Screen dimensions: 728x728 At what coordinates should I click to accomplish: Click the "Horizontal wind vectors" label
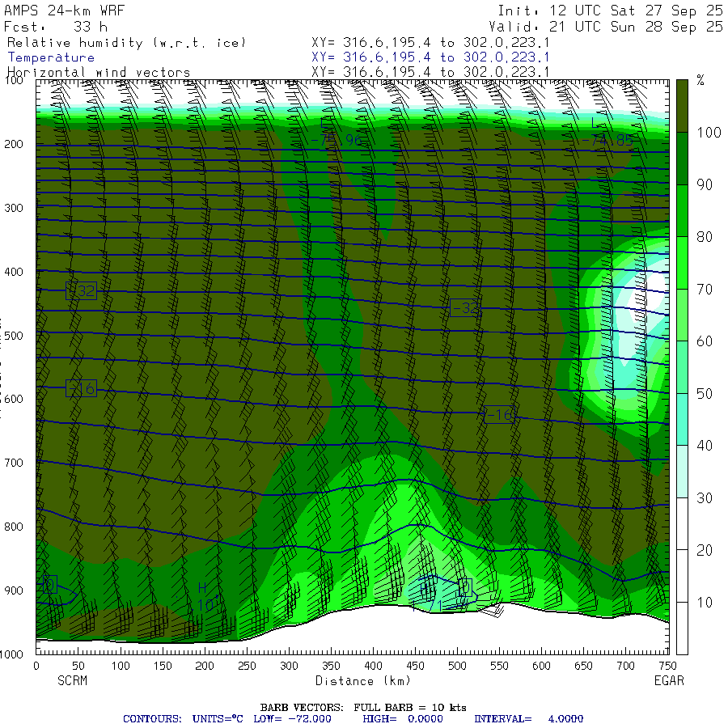(99, 73)
